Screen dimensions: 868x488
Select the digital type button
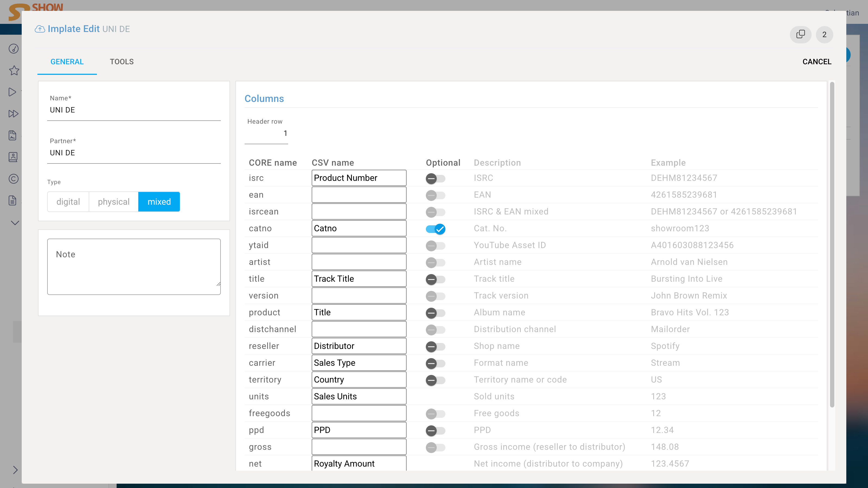(68, 202)
